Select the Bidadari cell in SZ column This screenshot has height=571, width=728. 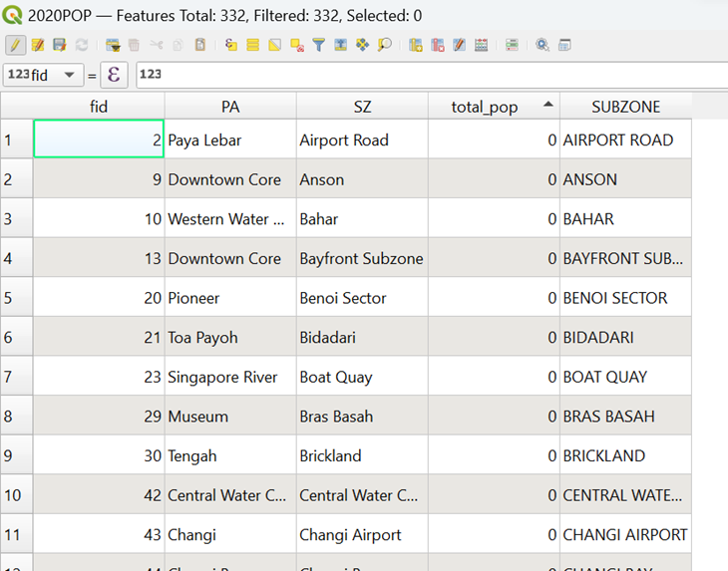point(362,338)
